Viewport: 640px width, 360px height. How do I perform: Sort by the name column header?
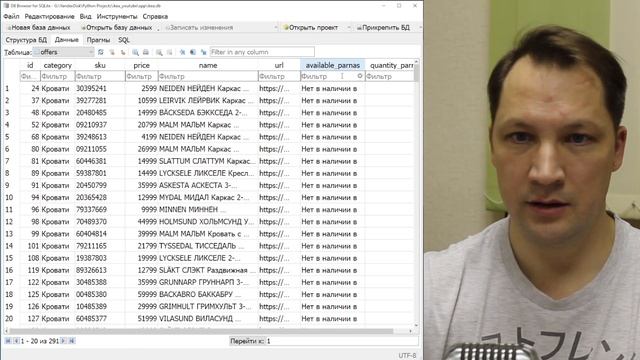[x=208, y=65]
